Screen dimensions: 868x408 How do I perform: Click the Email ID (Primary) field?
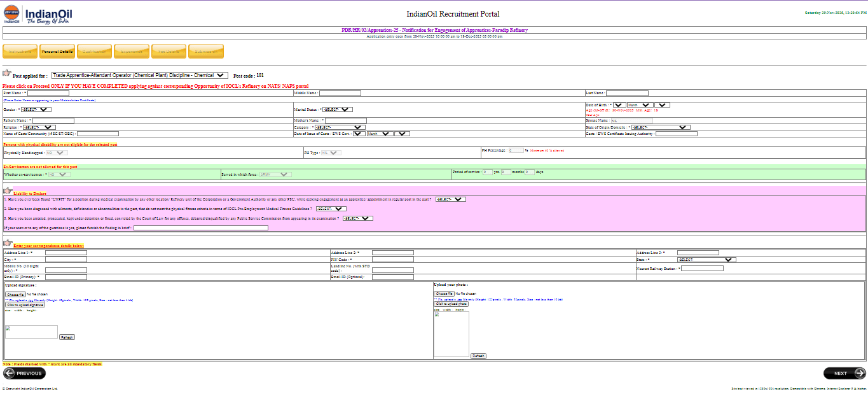[x=66, y=278]
